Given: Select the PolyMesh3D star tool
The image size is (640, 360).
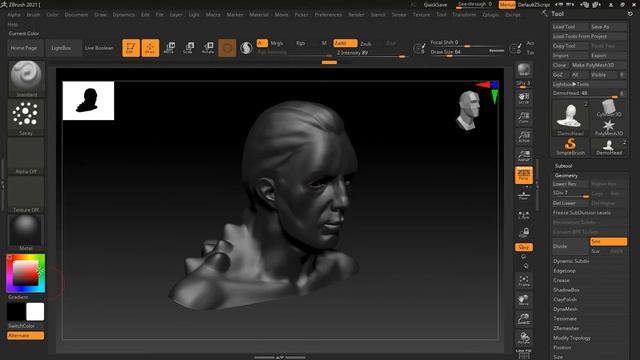Looking at the screenshot, I should point(609,127).
